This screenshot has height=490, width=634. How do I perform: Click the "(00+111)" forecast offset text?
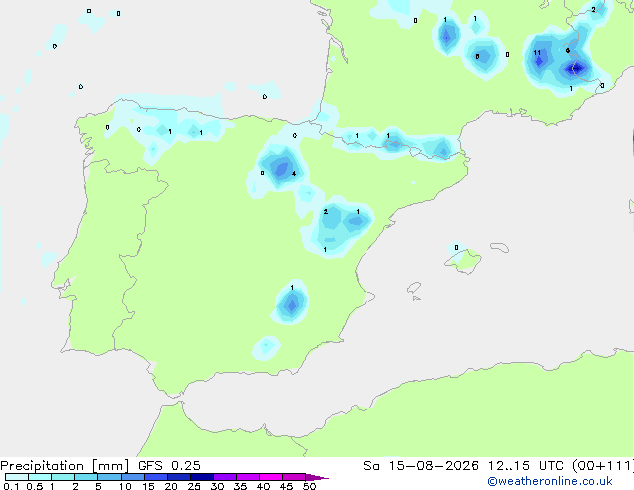(603, 466)
